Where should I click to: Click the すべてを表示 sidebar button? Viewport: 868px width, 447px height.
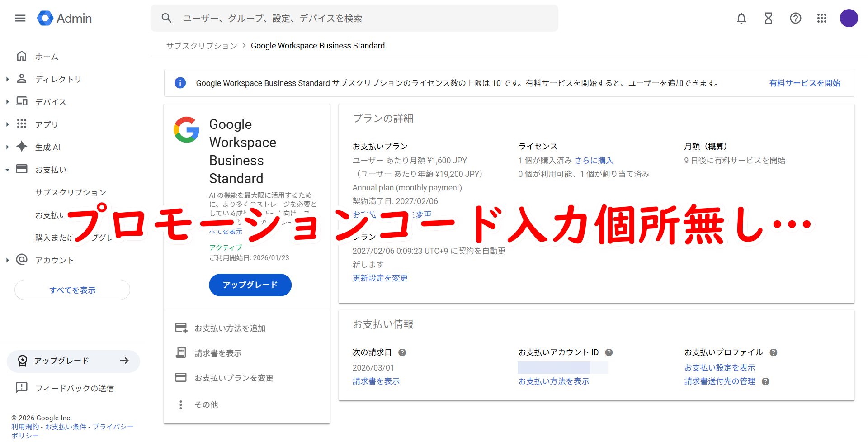[72, 290]
